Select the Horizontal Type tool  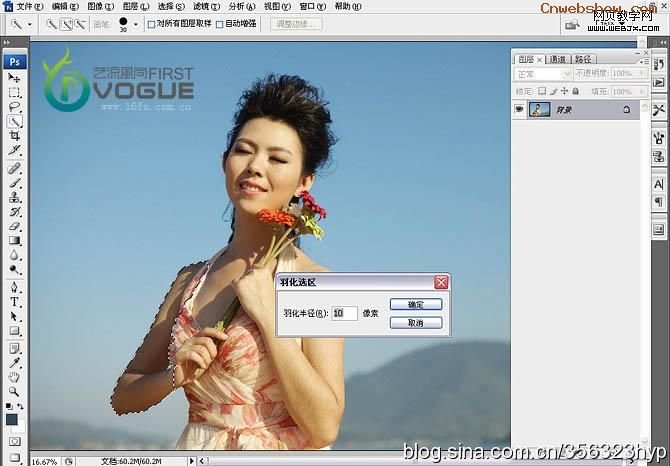point(15,301)
